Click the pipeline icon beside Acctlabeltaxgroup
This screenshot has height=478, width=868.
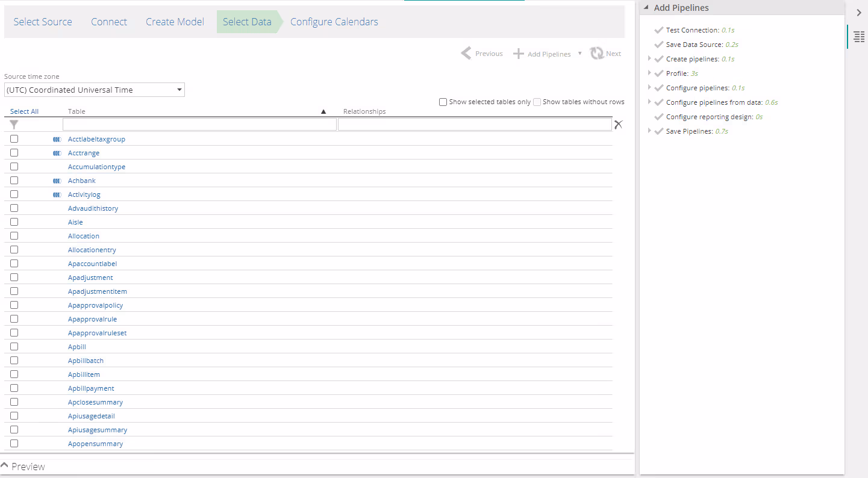click(x=57, y=140)
